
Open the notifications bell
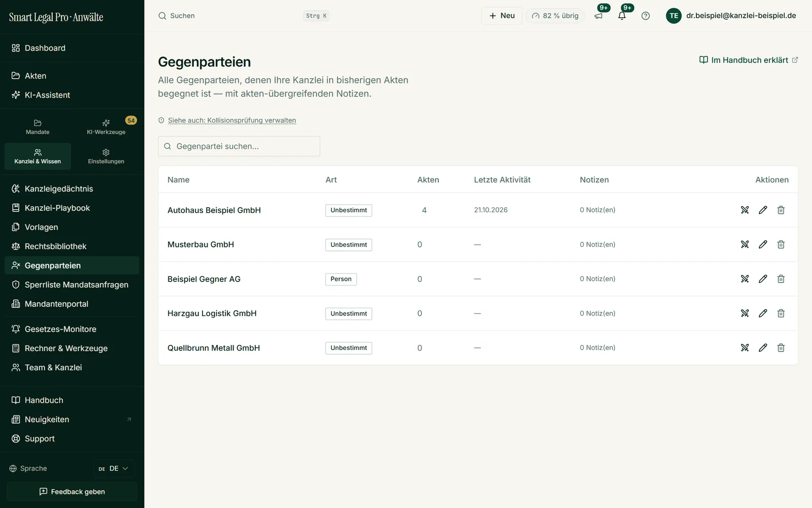(622, 16)
